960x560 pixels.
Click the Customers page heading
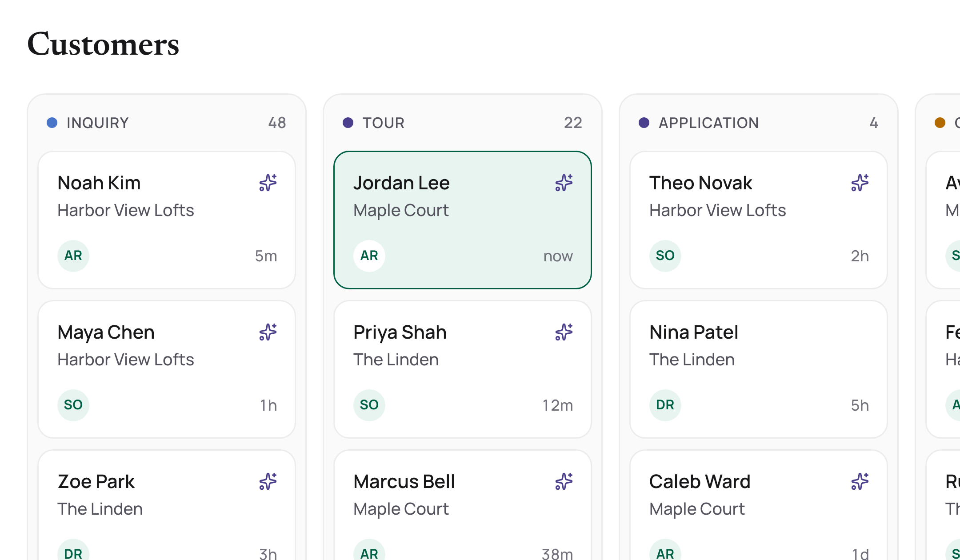103,44
